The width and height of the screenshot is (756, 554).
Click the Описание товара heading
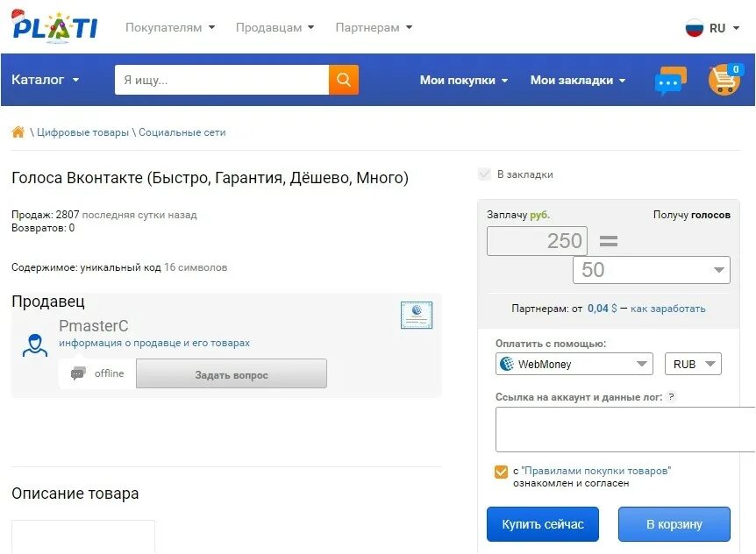(x=75, y=494)
